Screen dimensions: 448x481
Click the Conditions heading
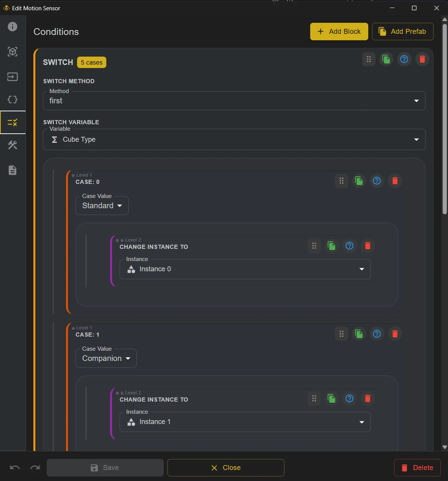(x=56, y=32)
